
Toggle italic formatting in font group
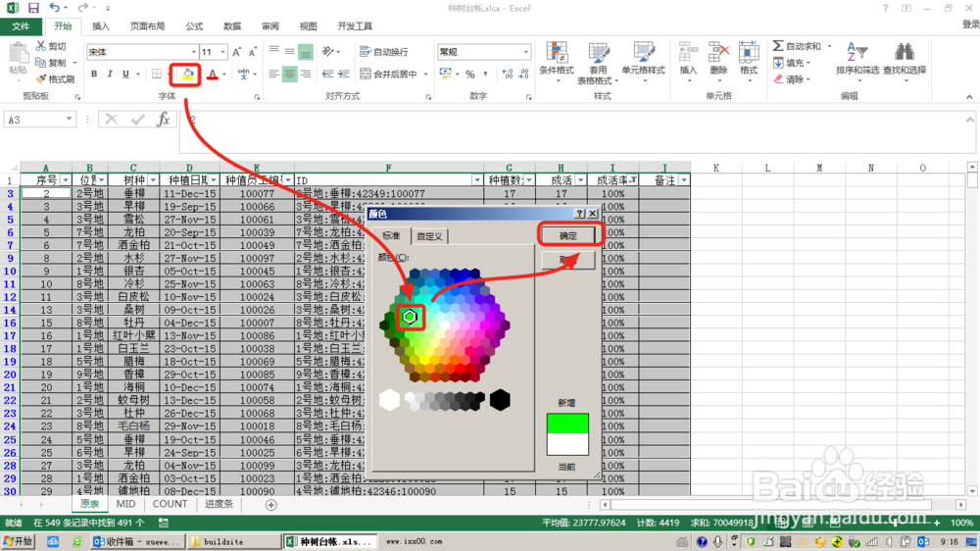click(x=110, y=74)
